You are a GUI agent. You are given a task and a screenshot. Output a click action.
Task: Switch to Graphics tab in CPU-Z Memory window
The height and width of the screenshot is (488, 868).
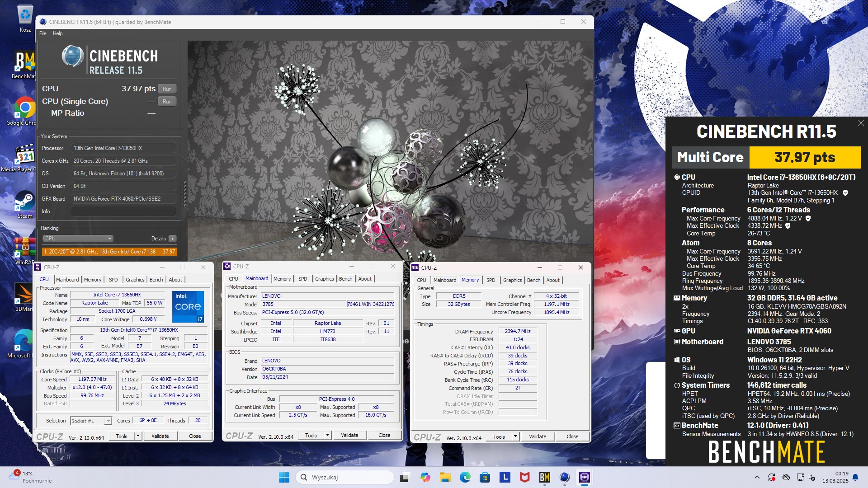click(512, 280)
